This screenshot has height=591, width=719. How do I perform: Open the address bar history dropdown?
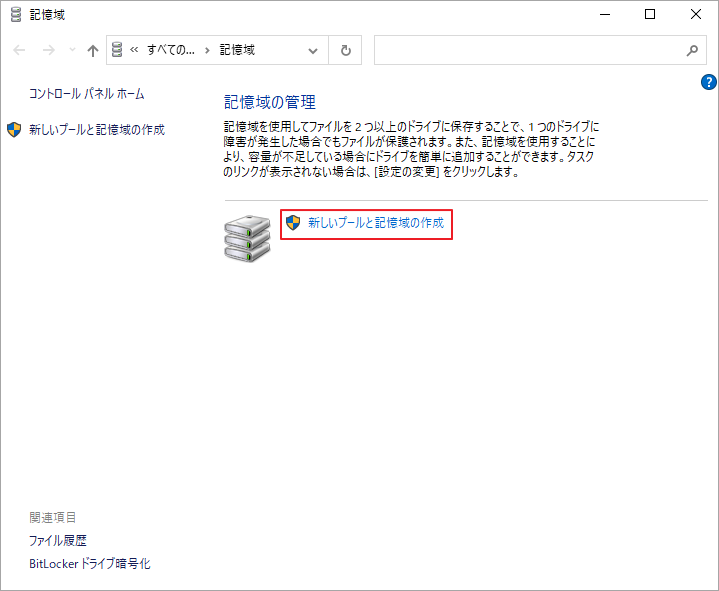pos(313,50)
